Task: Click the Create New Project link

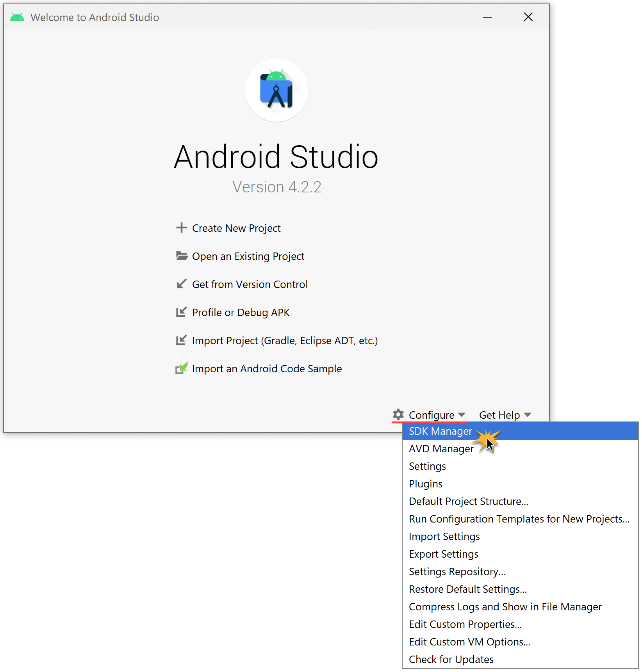Action: point(236,228)
